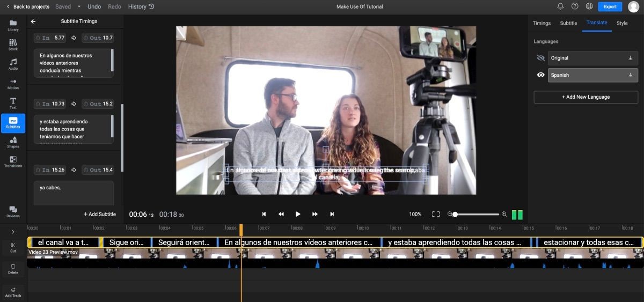Download the Spanish subtitle file
Viewport: 644px width, 302px height.
point(631,75)
